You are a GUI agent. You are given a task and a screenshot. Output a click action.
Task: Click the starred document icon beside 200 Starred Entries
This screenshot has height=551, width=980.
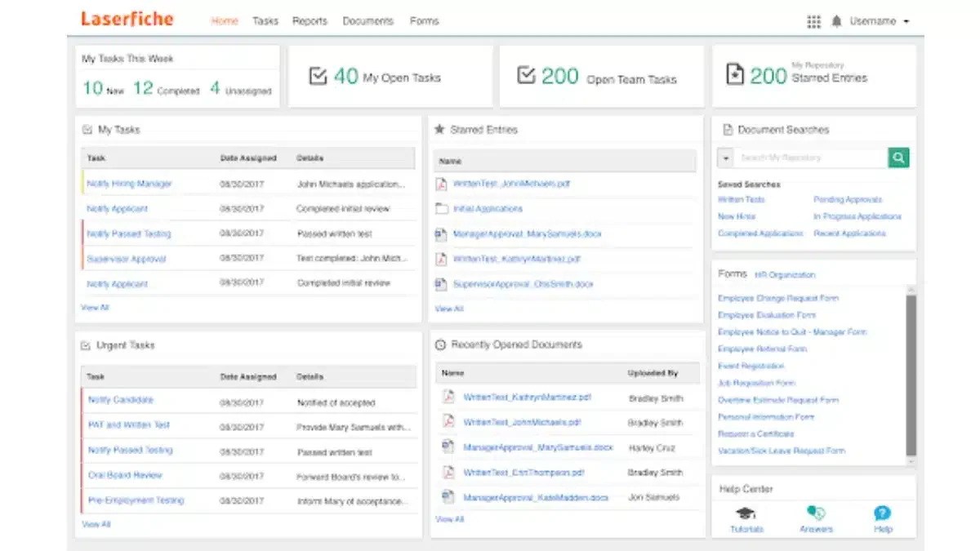tap(734, 74)
